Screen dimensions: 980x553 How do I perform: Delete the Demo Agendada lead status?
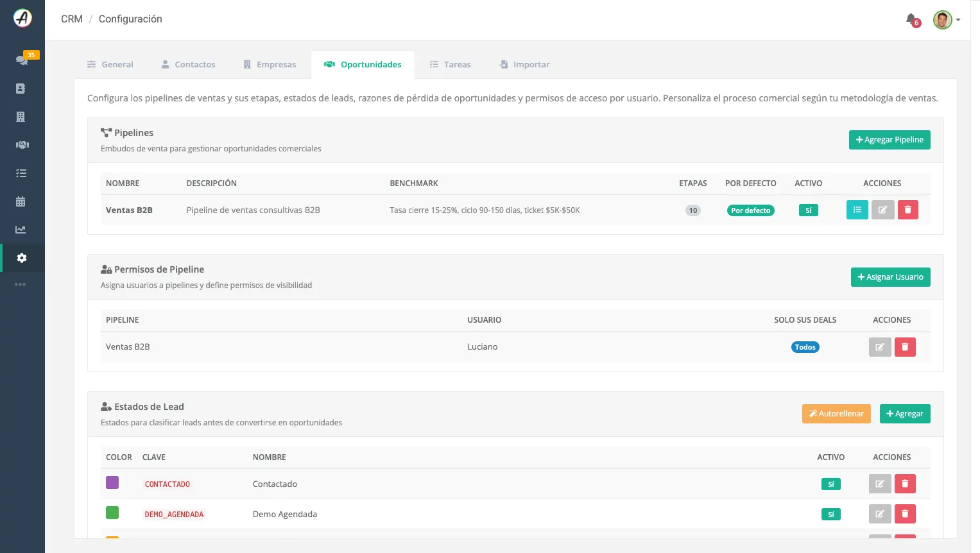[x=905, y=514]
